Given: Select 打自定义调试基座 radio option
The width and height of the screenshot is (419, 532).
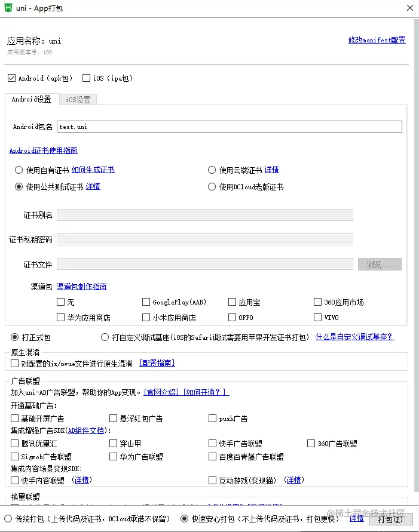Looking at the screenshot, I should point(105,337).
